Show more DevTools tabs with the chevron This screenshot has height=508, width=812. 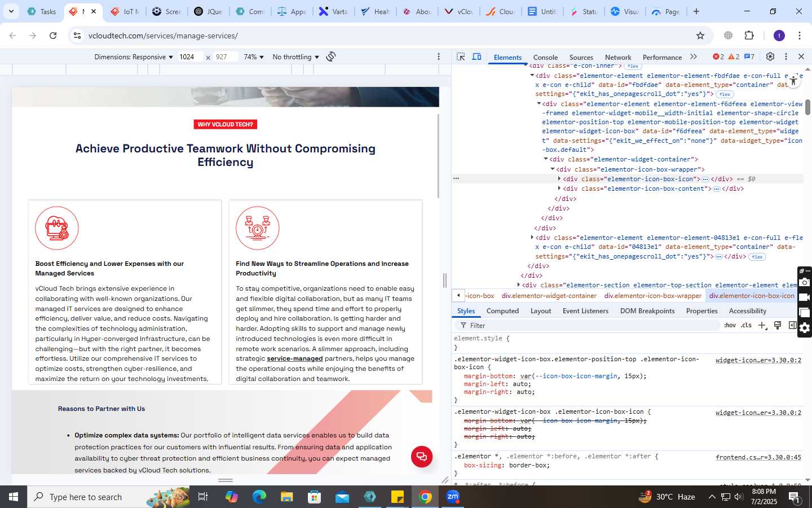click(694, 57)
